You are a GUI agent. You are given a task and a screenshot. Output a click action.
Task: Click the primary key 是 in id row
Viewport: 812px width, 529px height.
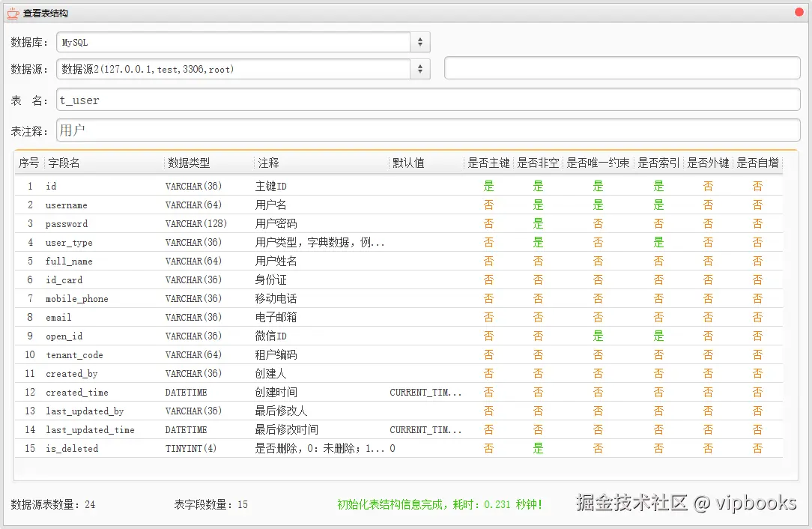pyautogui.click(x=488, y=186)
